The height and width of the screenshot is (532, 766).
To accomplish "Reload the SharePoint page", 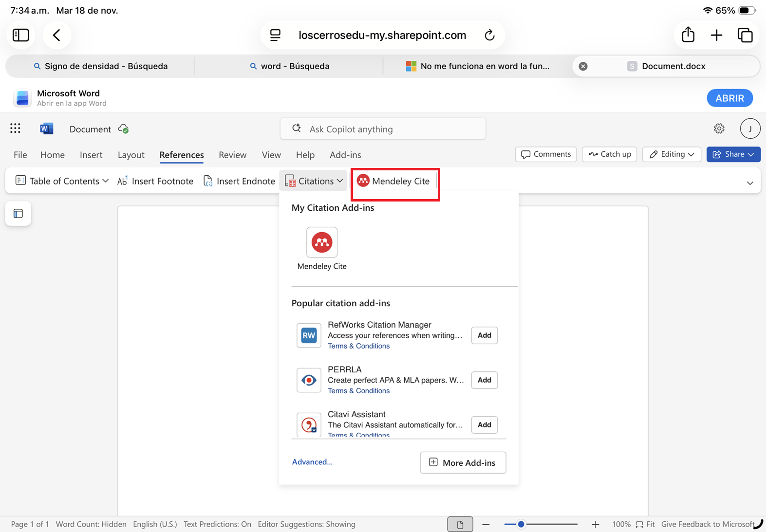I will click(490, 35).
